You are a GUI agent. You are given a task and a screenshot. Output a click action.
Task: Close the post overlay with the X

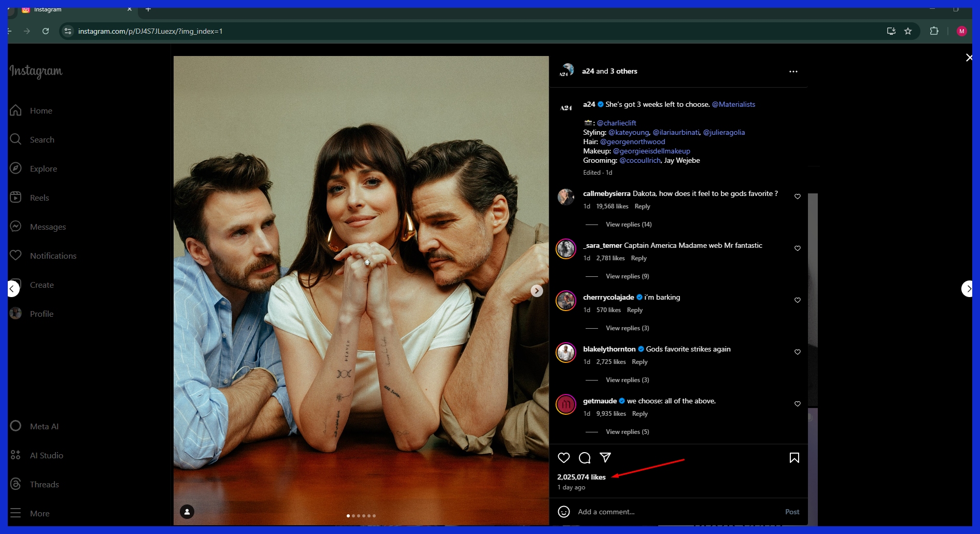pyautogui.click(x=969, y=58)
